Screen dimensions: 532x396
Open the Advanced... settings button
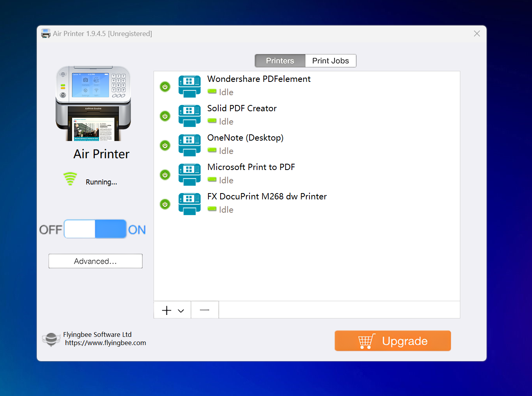pos(96,261)
